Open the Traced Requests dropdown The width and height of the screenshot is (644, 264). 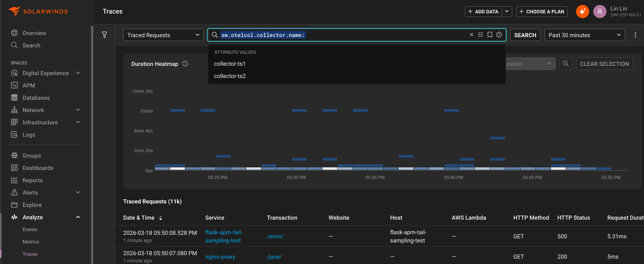(x=163, y=35)
